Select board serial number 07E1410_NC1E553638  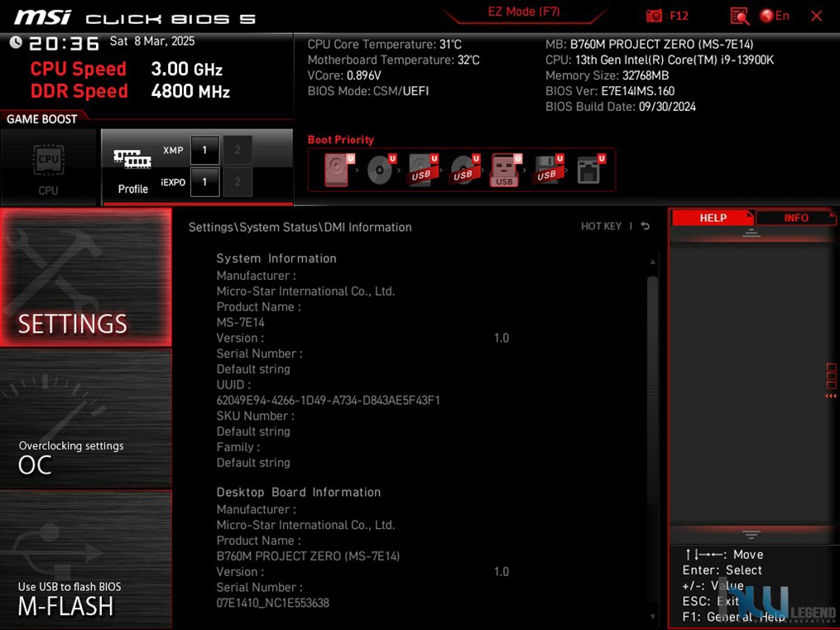(x=272, y=603)
